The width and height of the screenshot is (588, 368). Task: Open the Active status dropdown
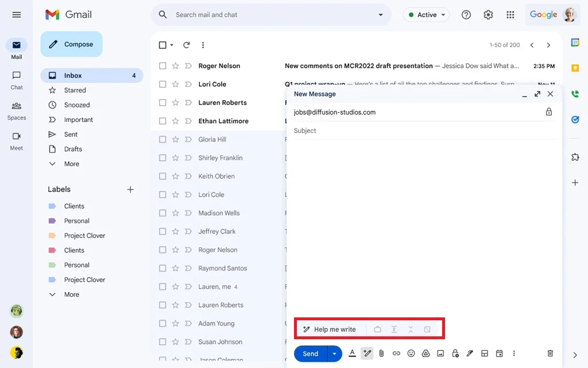[x=426, y=14]
